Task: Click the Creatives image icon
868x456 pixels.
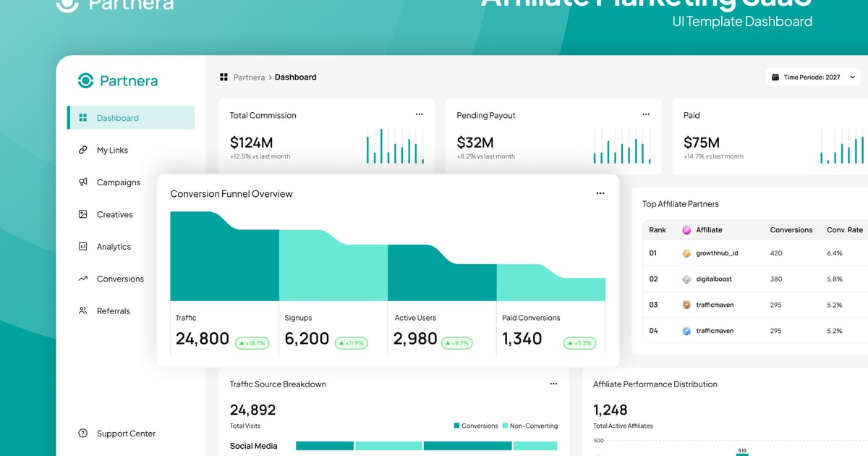Action: coord(82,214)
